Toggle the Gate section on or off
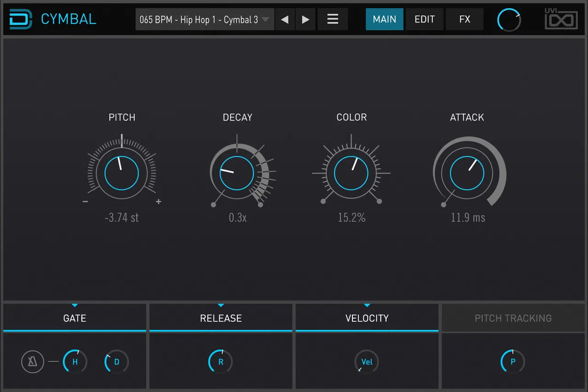Image resolution: width=588 pixels, height=392 pixels. [74, 318]
